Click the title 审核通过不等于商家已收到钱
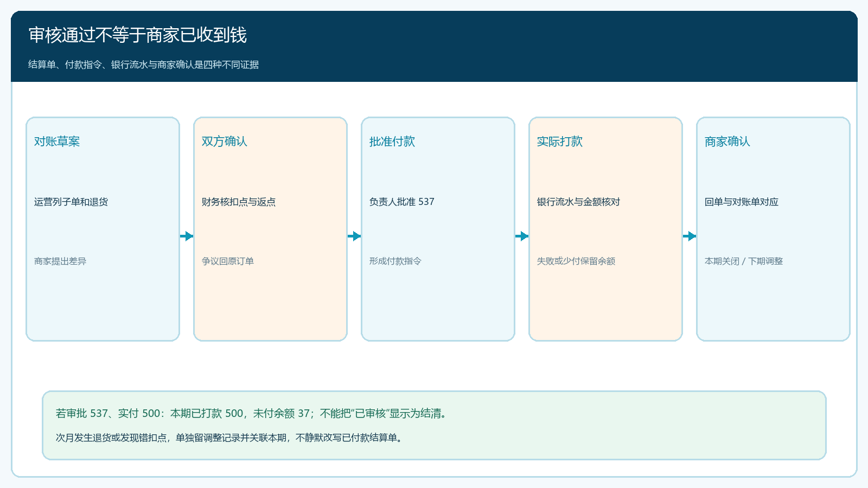The image size is (868, 488). coord(137,35)
